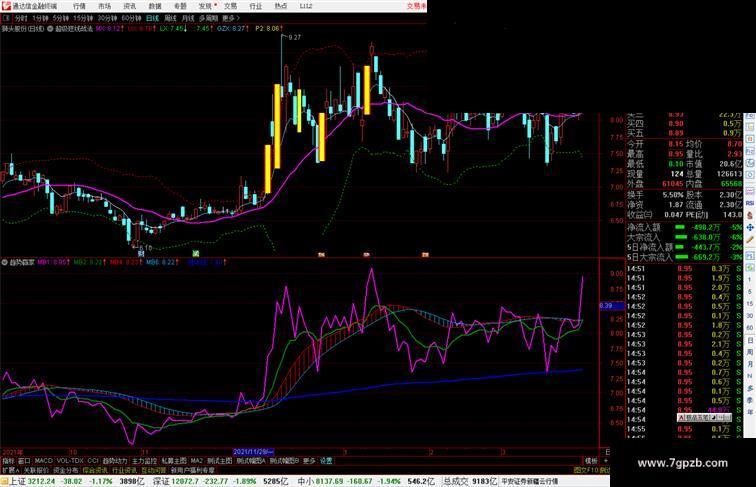Click the Tongdaxin app logo icon
Screen dimensions: 756x487
pos(5,6)
